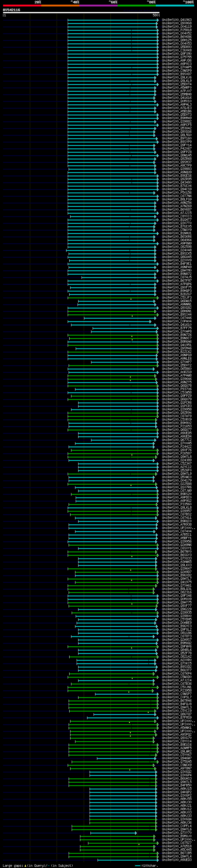Open hit UniRef100_Q9XHG8
Viewport: 197px width, 868px height.
(177, 23)
